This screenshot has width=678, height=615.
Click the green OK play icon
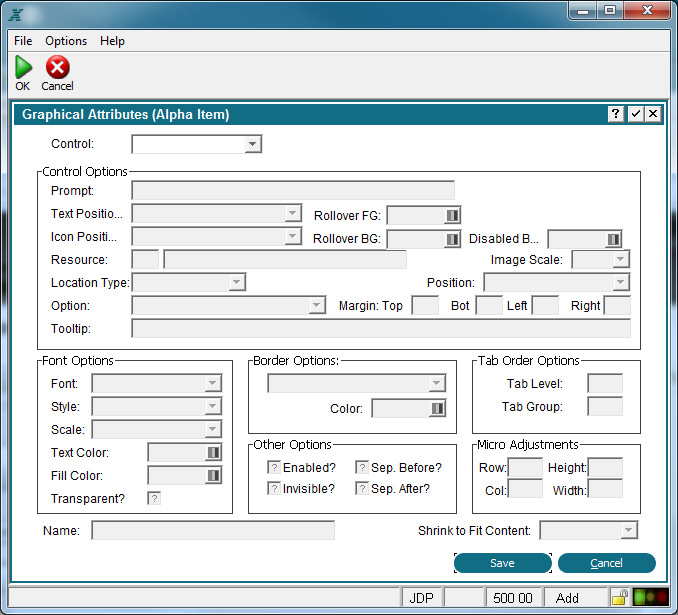click(x=23, y=67)
